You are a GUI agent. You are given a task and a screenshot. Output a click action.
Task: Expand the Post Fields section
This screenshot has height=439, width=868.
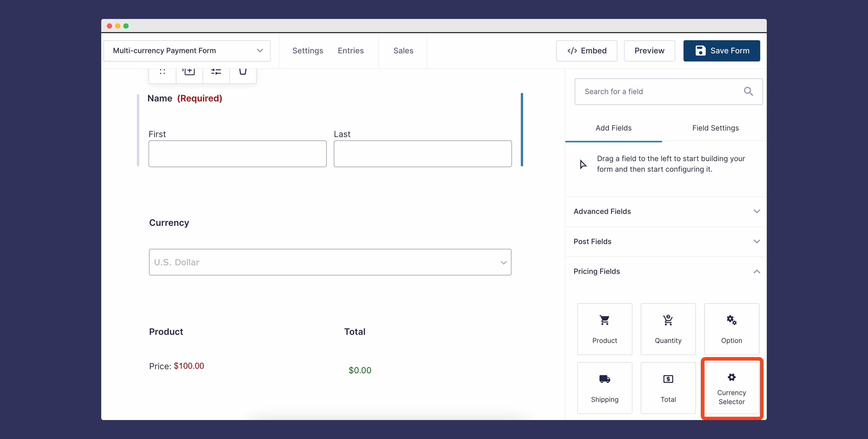tap(757, 242)
